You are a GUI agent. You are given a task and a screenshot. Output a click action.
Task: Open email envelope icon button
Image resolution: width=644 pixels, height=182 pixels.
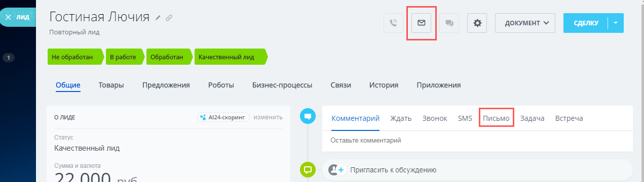pos(421,23)
